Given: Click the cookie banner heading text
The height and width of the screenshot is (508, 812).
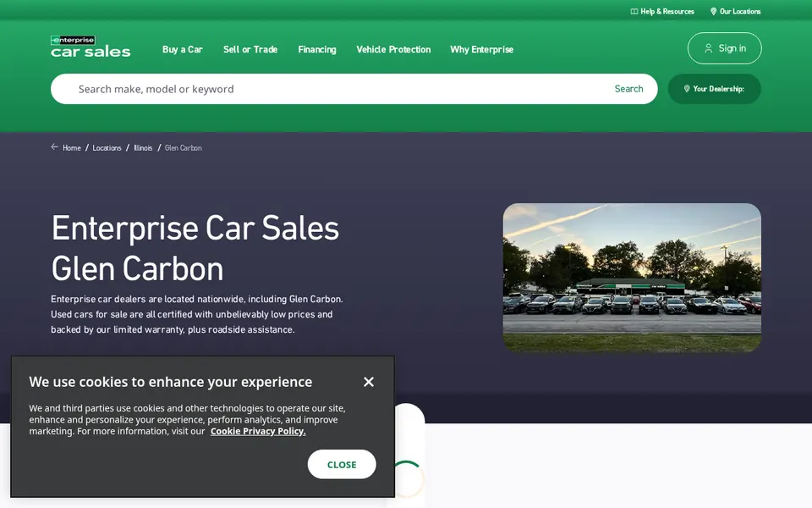Looking at the screenshot, I should [x=170, y=382].
